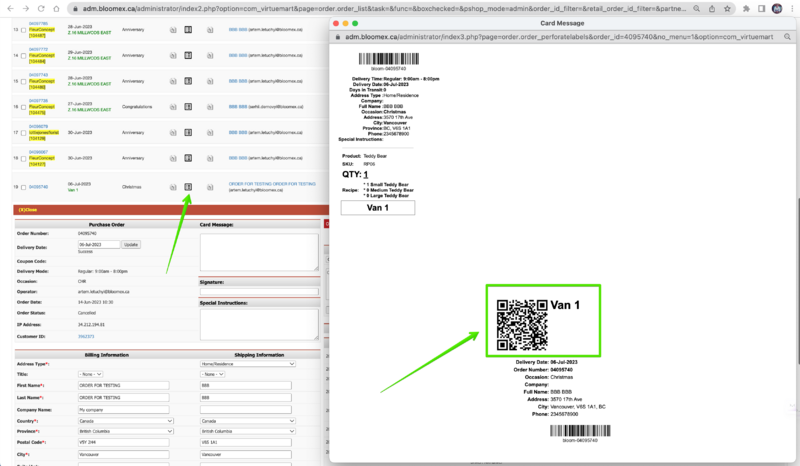
Task: Open shipping Address Type dropdown
Action: (x=247, y=364)
